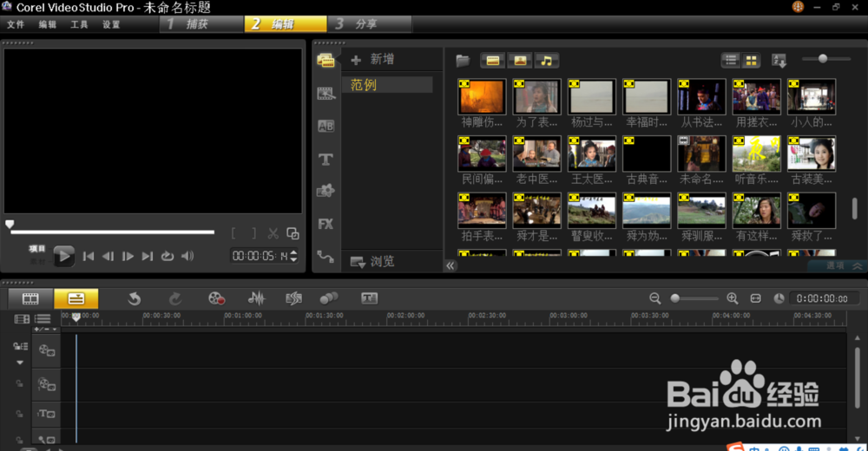Collapse the library navigation panel arrows

pyautogui.click(x=450, y=265)
